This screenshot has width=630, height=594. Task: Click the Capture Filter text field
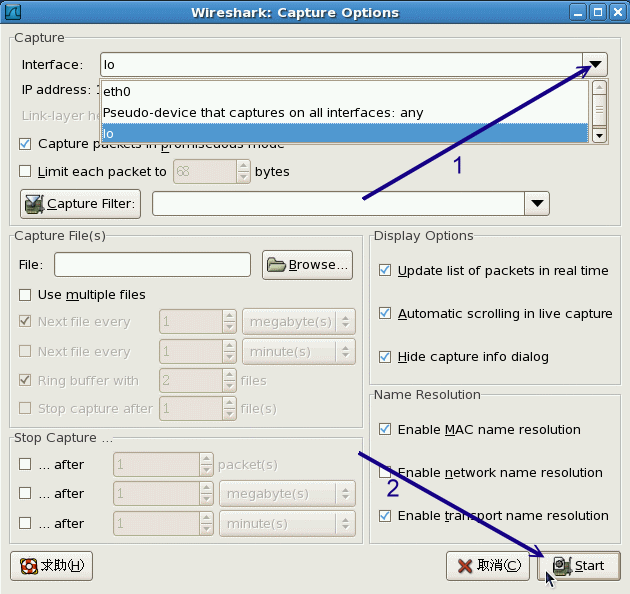(x=338, y=203)
